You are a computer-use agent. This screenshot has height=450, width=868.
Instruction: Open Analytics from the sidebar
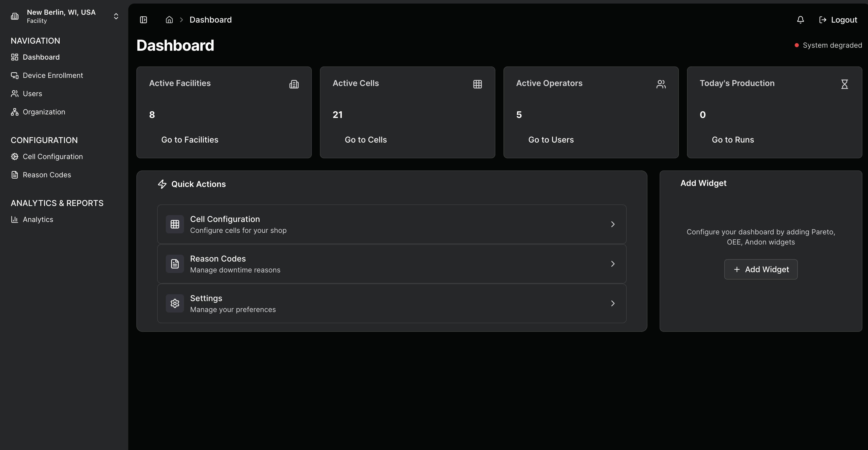(x=38, y=220)
